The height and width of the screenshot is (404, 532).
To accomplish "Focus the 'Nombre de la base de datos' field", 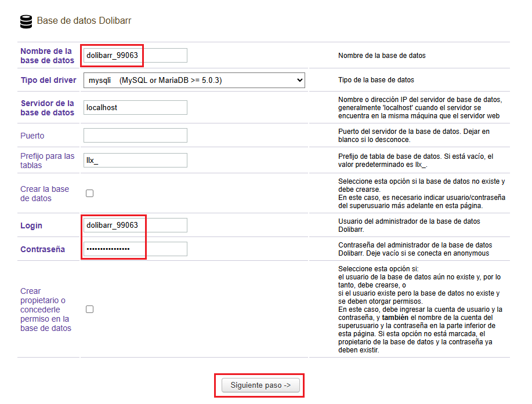I will tap(135, 55).
